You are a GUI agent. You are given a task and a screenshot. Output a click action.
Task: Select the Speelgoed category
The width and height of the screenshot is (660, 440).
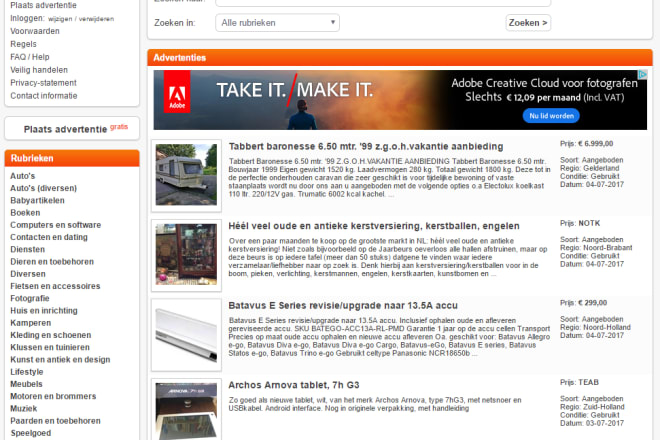click(x=31, y=433)
